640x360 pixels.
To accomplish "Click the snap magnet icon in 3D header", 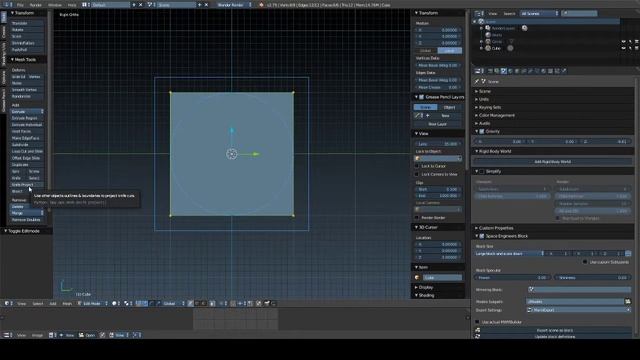I will (x=233, y=303).
